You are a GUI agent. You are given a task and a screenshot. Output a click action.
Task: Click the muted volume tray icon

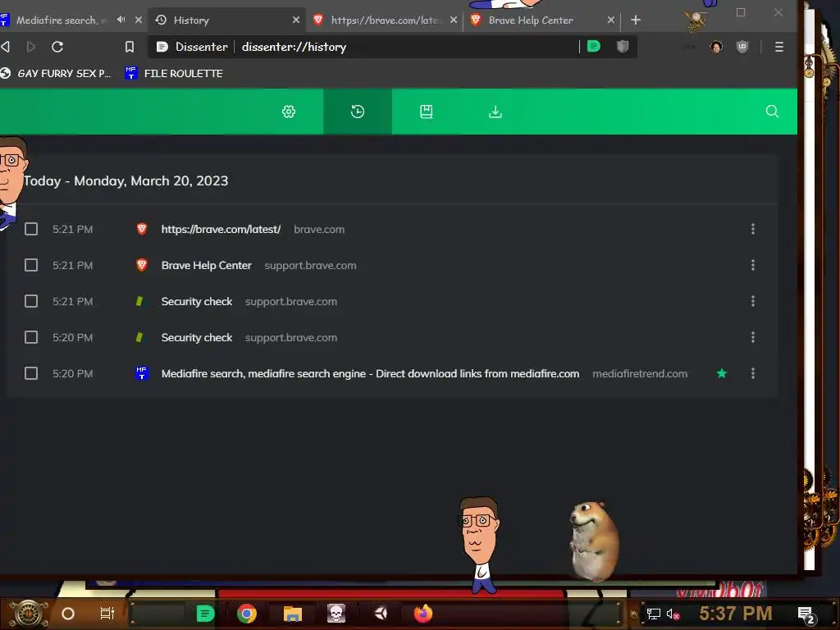pyautogui.click(x=673, y=614)
